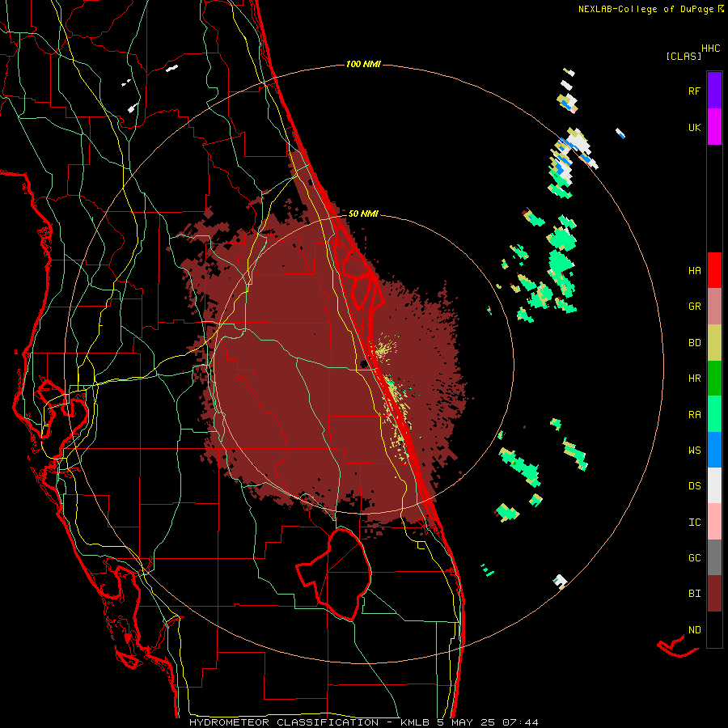728x728 pixels.
Task: Click the IC pink legend swatch
Action: tap(714, 522)
